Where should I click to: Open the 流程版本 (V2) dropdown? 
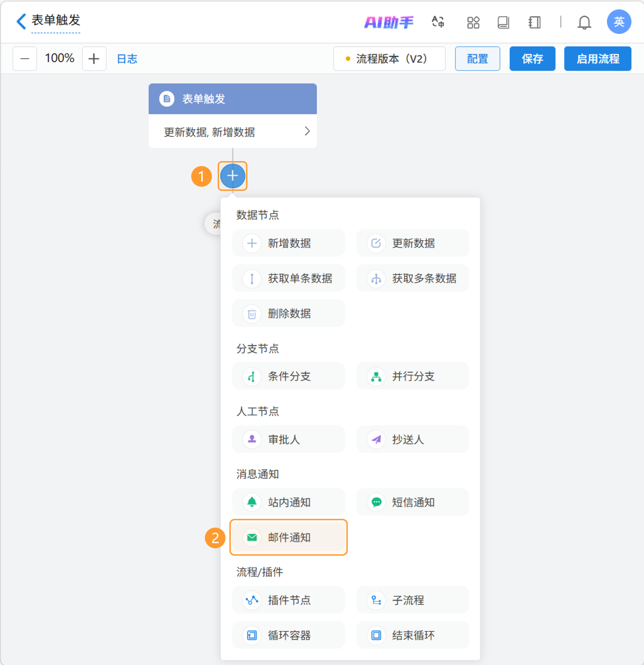[x=389, y=59]
